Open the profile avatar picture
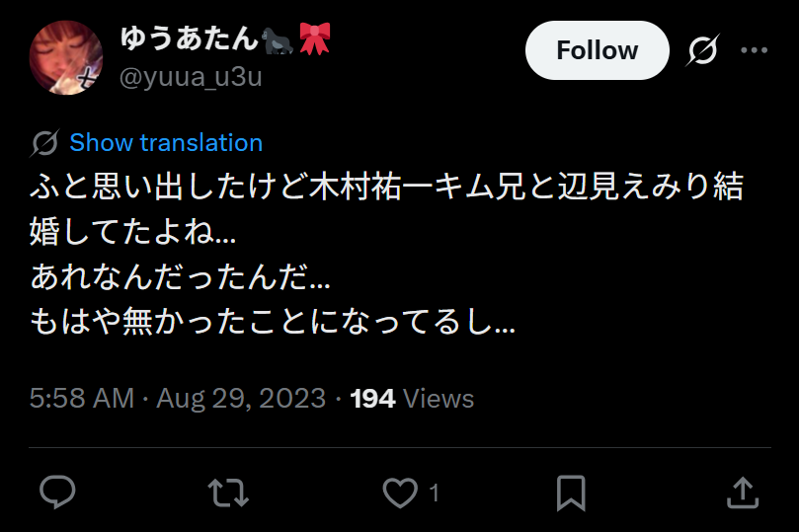 pyautogui.click(x=66, y=57)
